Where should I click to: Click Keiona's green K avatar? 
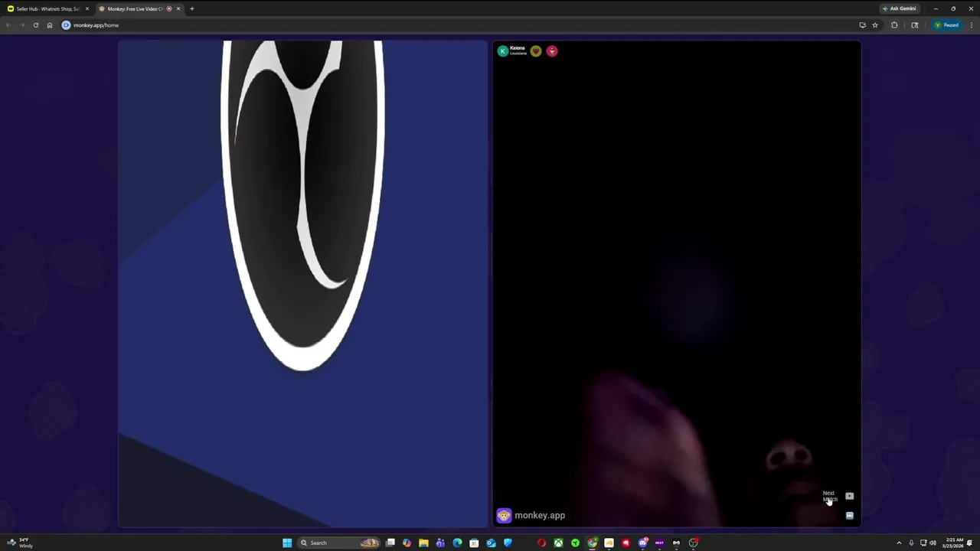point(502,51)
